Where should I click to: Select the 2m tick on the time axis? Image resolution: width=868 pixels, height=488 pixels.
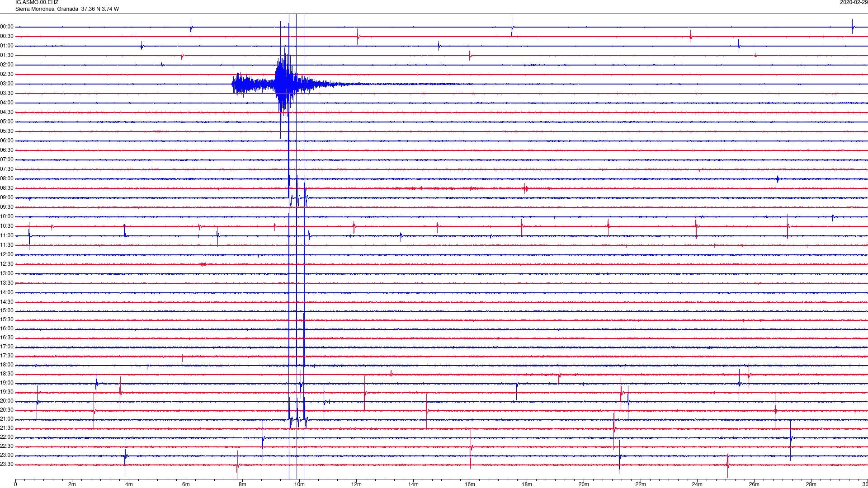72,484
